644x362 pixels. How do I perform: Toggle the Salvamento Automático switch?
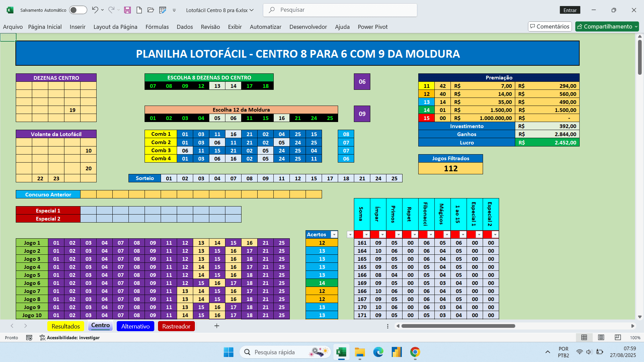(x=78, y=10)
